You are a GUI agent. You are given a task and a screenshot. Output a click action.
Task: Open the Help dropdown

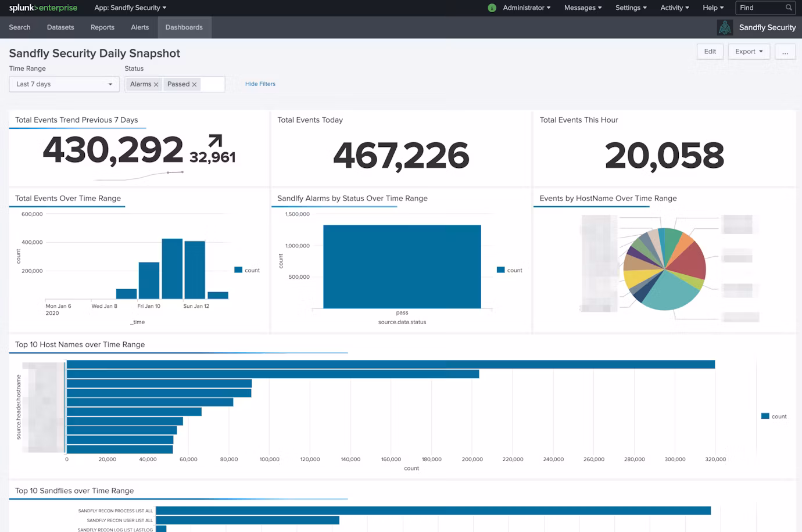coord(713,8)
